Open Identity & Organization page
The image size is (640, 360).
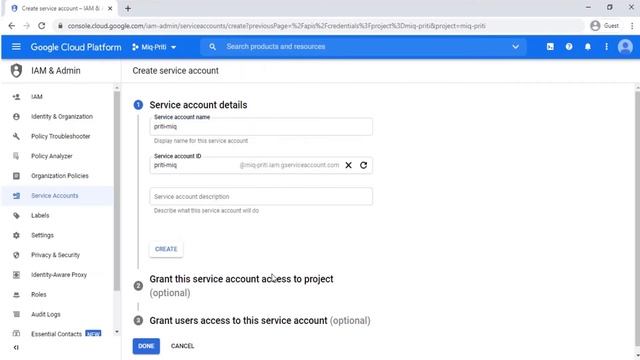tap(62, 116)
